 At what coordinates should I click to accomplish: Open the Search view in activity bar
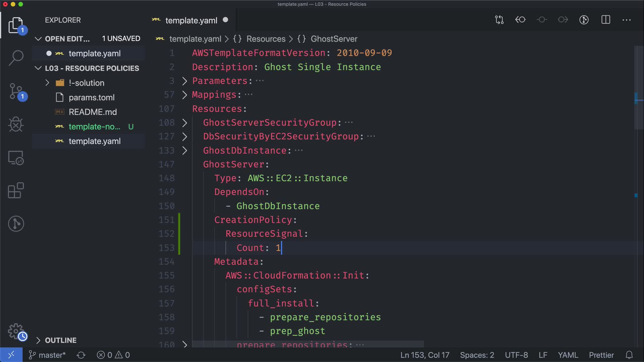[16, 58]
